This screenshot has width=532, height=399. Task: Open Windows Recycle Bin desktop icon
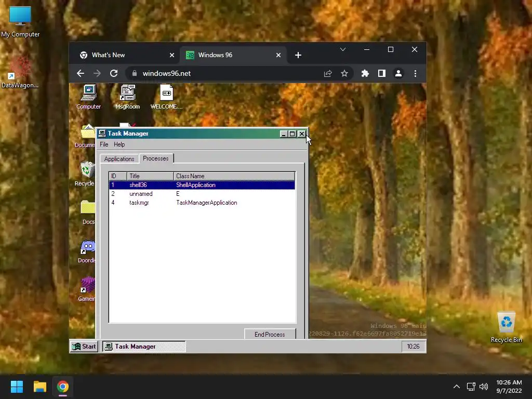506,327
